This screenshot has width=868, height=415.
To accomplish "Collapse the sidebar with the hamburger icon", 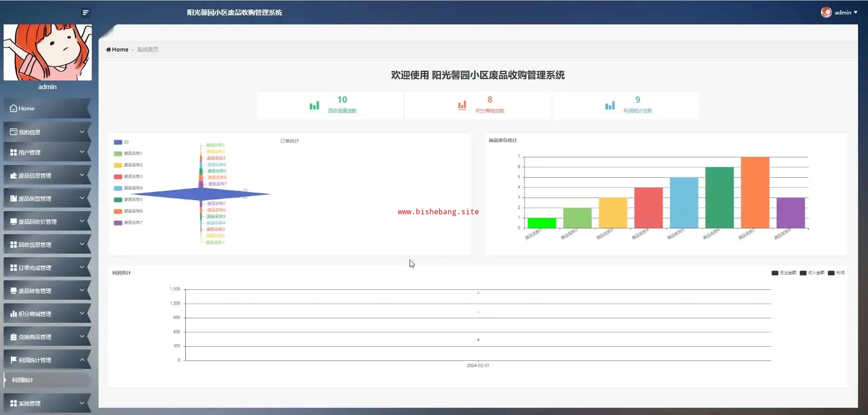I will coord(85,13).
